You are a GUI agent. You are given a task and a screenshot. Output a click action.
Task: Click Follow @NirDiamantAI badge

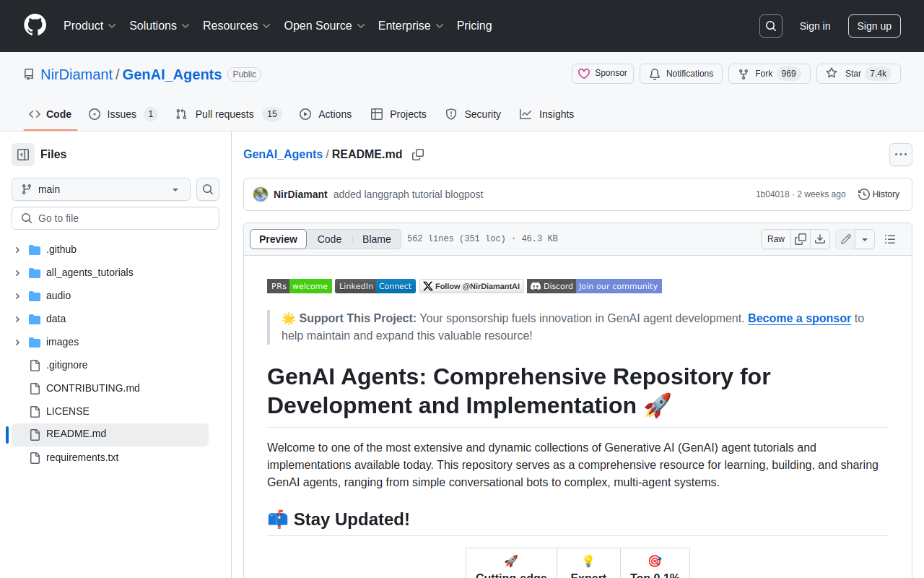[471, 286]
